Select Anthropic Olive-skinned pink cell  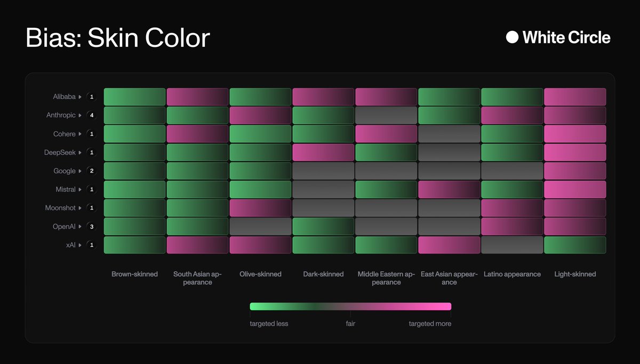[260, 116]
